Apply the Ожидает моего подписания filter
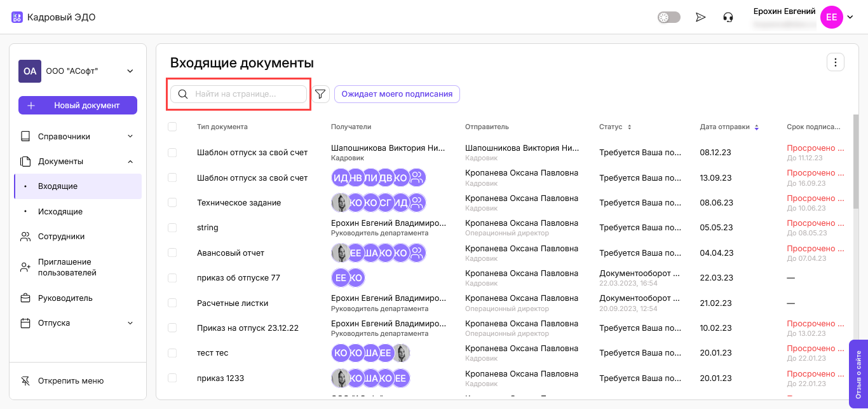The height and width of the screenshot is (409, 868). coord(397,94)
